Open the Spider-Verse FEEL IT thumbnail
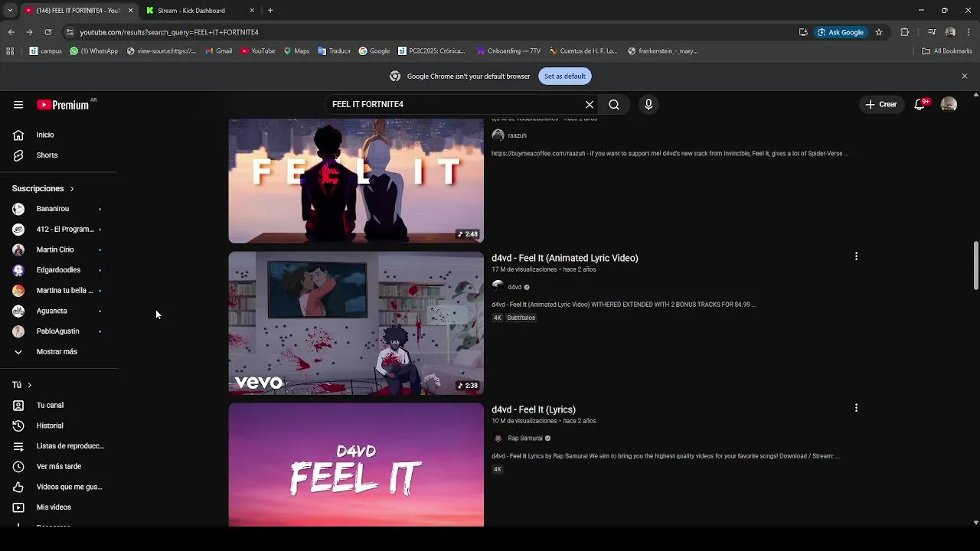 (x=356, y=181)
